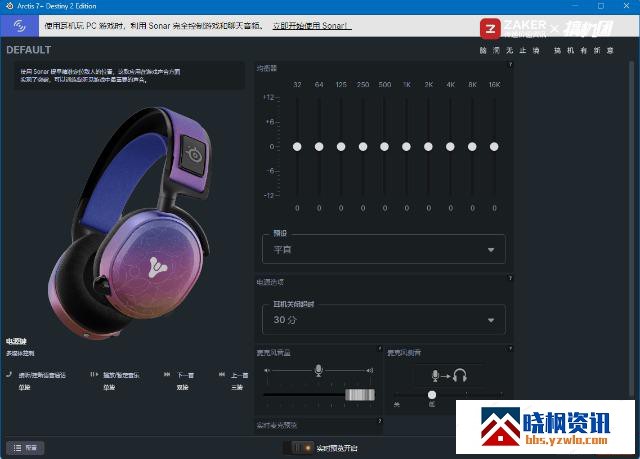Click the previous track icon beside 上一首

tap(222, 374)
